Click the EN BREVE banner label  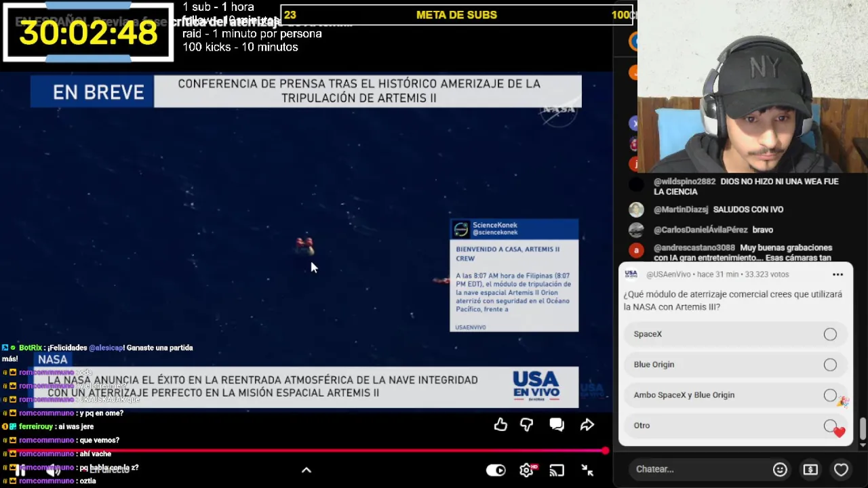pyautogui.click(x=92, y=91)
